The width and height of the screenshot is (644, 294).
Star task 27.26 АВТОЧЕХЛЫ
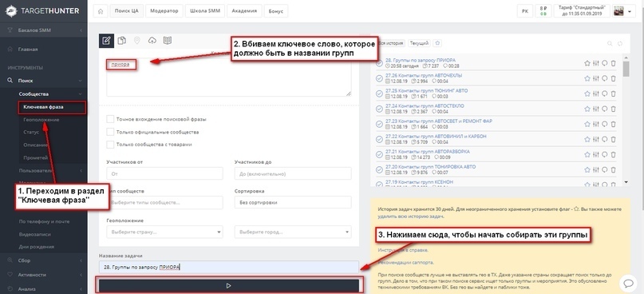click(587, 78)
